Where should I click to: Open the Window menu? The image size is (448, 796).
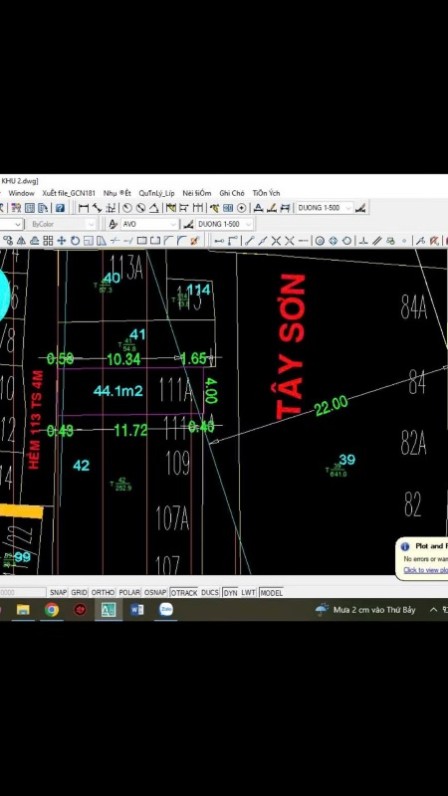point(21,193)
